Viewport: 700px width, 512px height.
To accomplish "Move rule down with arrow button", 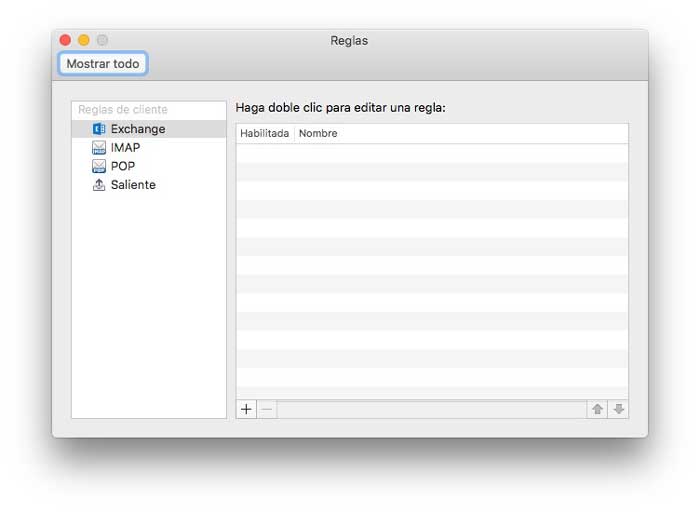I will [618, 409].
